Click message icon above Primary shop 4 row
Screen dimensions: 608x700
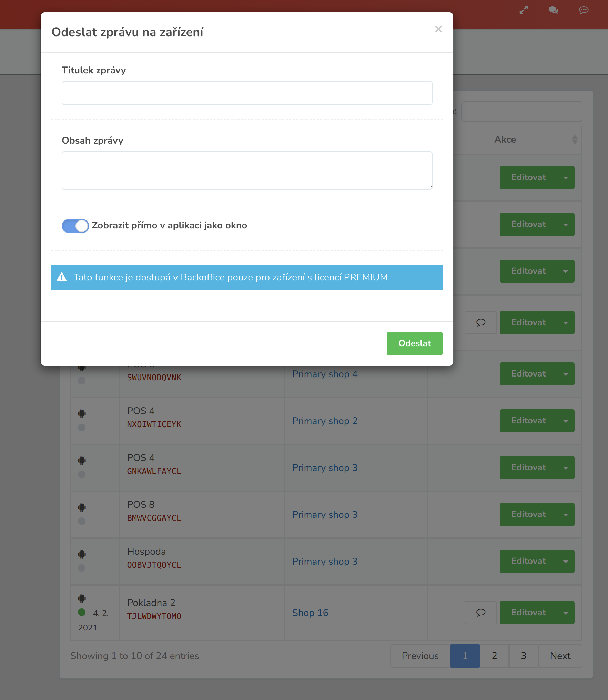click(481, 322)
